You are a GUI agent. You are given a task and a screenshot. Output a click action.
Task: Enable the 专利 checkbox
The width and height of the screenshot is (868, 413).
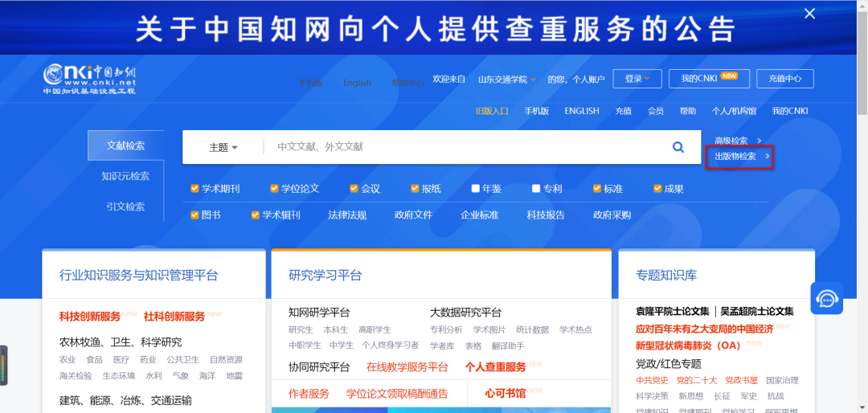tap(536, 189)
